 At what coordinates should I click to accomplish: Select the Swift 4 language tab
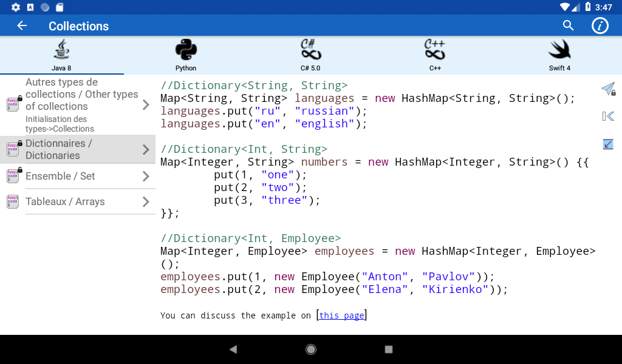(559, 55)
